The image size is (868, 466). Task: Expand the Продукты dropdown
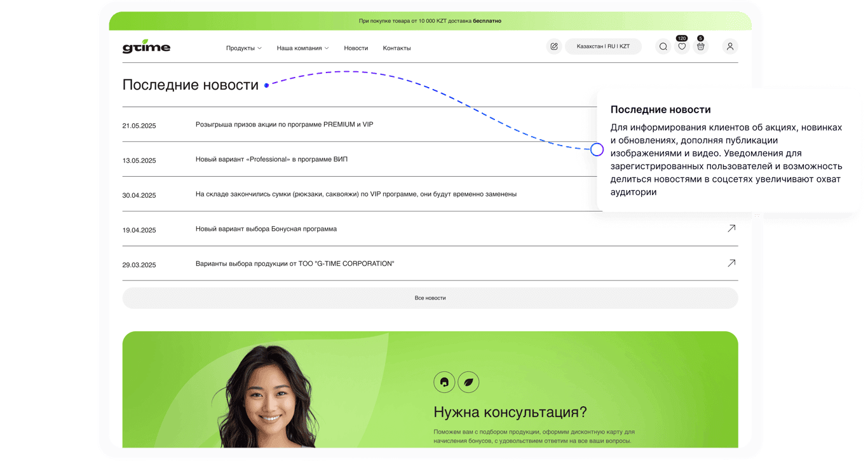click(243, 47)
